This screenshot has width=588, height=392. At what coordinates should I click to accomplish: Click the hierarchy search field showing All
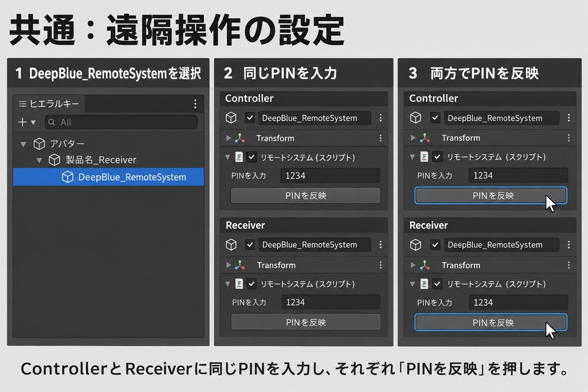coord(121,122)
